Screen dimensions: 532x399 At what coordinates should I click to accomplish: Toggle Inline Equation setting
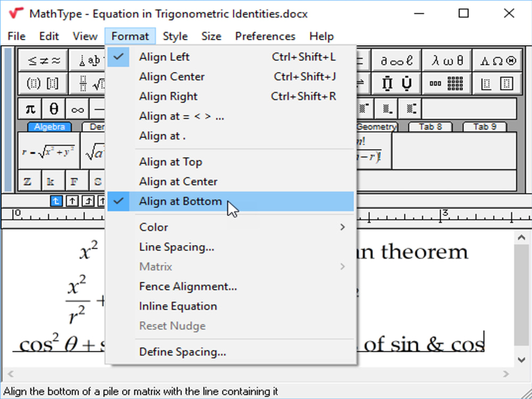click(231, 306)
